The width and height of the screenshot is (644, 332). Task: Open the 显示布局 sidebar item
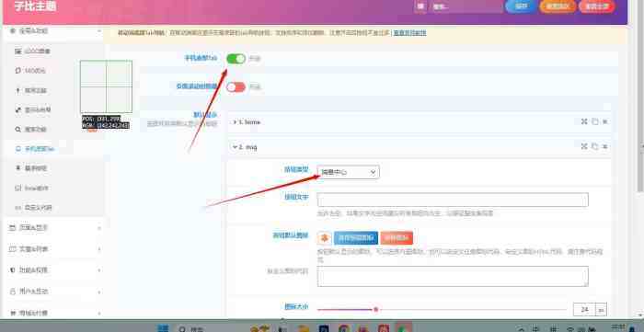point(33,109)
